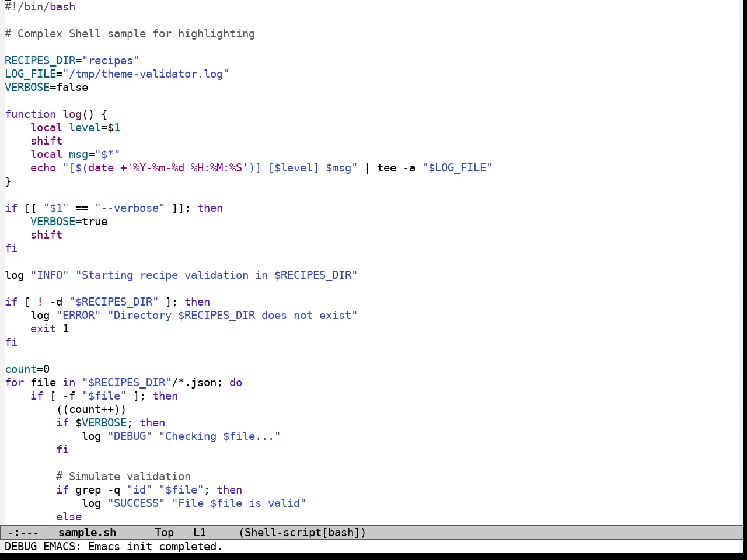Click 'if $VERBOSE; then' line
This screenshot has width=747, height=560.
pyautogui.click(x=111, y=423)
